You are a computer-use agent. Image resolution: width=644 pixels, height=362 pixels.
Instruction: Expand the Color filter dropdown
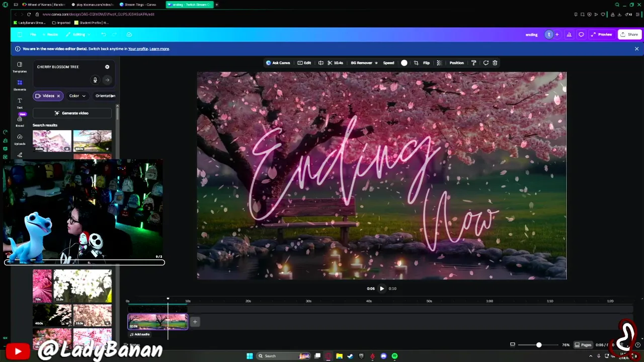[77, 96]
